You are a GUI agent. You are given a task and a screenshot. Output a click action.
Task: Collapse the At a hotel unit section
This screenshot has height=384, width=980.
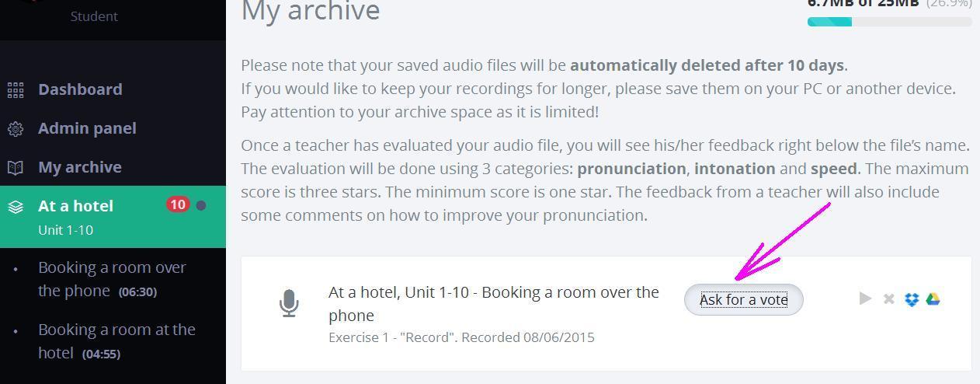pyautogui.click(x=113, y=217)
